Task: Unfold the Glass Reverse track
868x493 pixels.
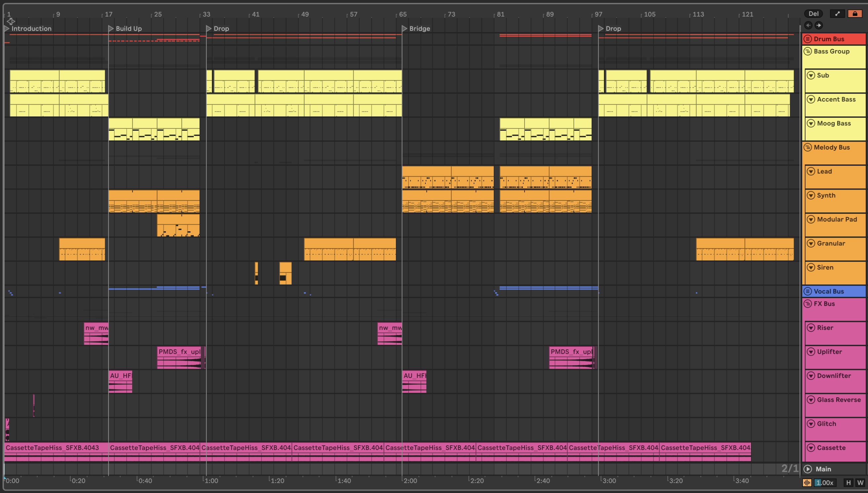Action: point(811,400)
